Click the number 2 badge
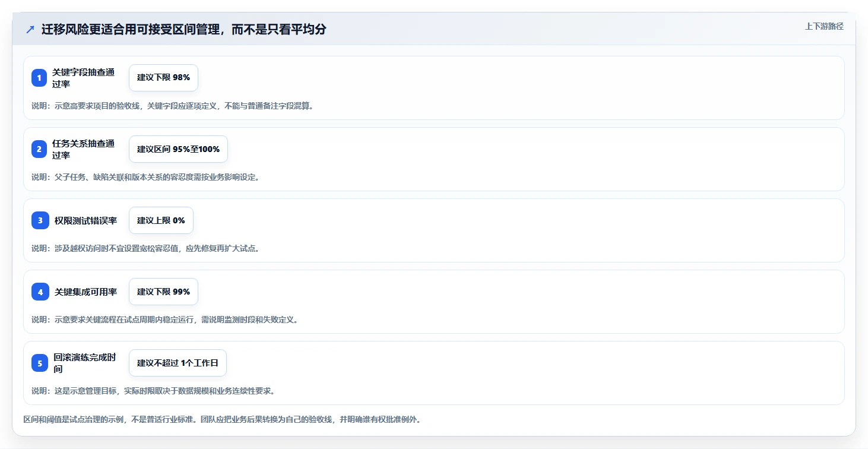 [39, 149]
